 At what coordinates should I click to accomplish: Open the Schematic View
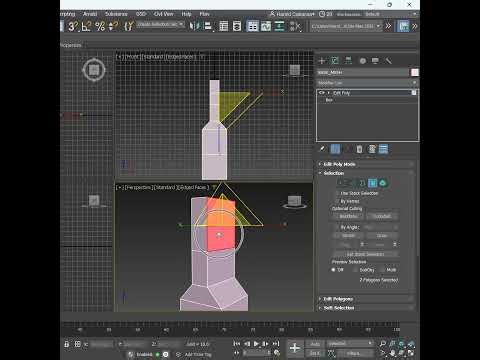[279, 26]
